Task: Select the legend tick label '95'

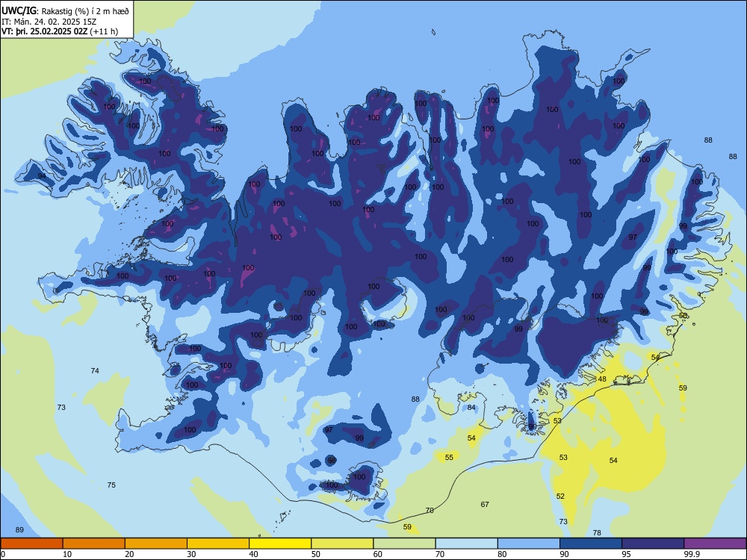Action: point(626,554)
